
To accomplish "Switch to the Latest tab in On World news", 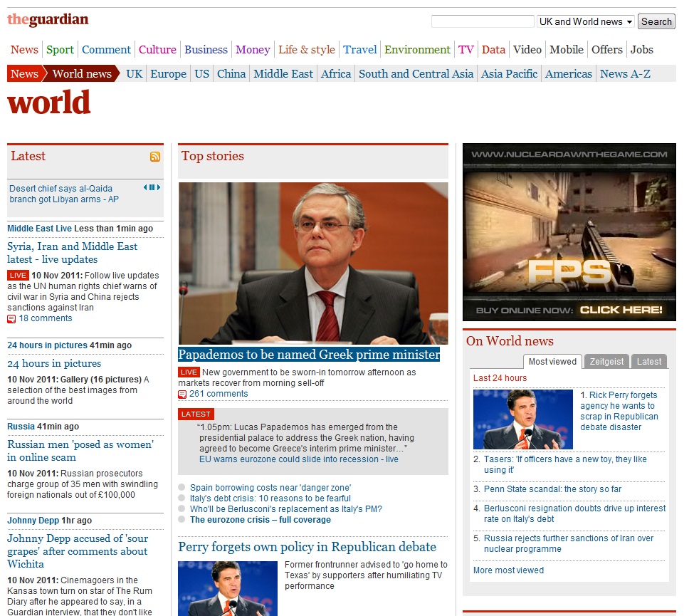I will click(649, 362).
